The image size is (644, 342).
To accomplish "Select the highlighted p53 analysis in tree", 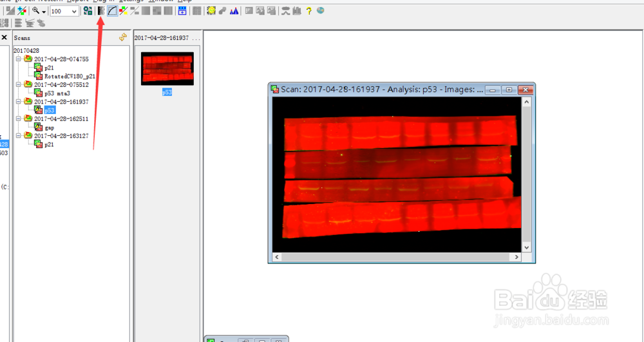I will click(50, 110).
